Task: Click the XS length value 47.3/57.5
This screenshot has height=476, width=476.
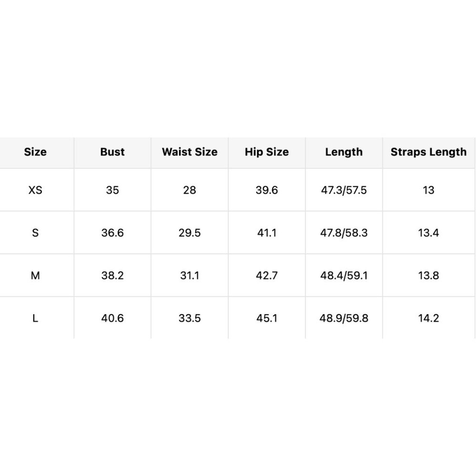Action: pos(344,190)
